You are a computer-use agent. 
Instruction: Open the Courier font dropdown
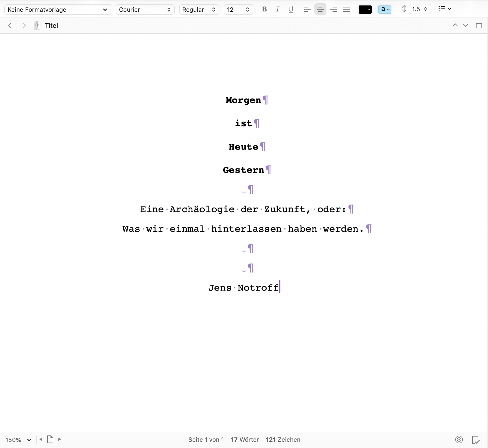pos(145,10)
